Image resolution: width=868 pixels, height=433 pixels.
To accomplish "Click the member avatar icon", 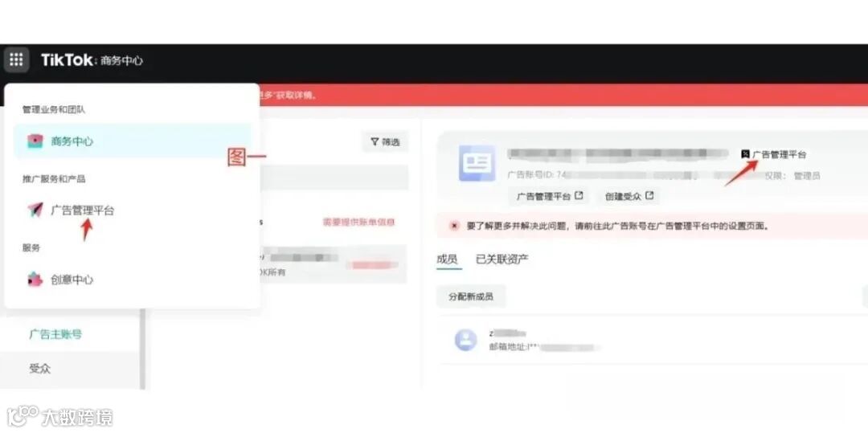I will pos(465,340).
